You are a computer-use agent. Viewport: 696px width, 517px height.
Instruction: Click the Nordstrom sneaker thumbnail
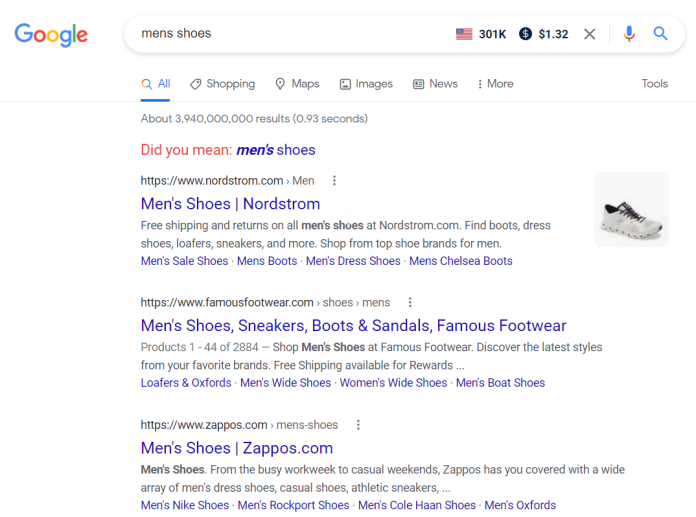[631, 209]
